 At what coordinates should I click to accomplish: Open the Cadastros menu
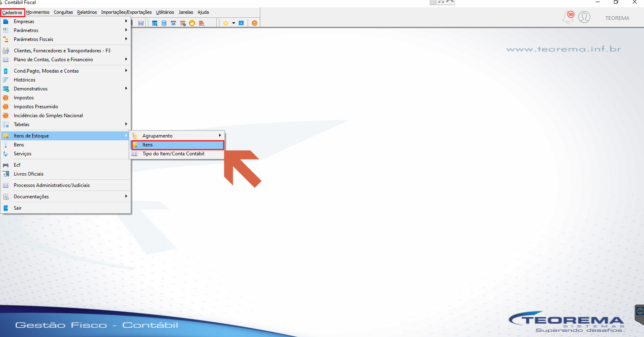click(x=12, y=13)
